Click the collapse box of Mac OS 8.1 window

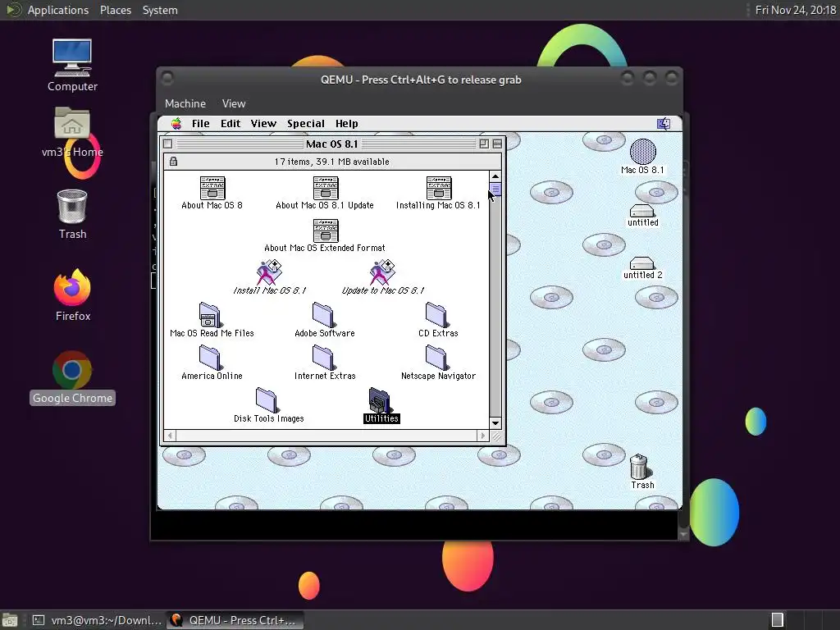497,144
